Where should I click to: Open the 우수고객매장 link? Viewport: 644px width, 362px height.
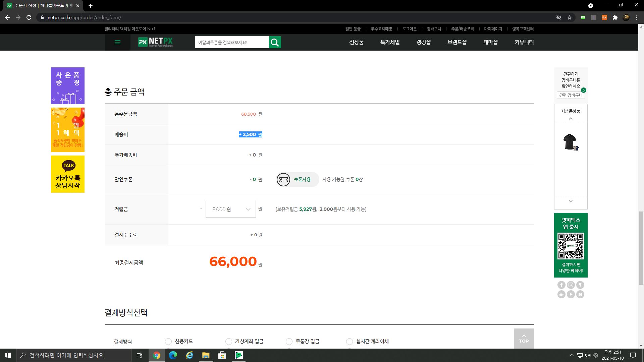(x=381, y=29)
